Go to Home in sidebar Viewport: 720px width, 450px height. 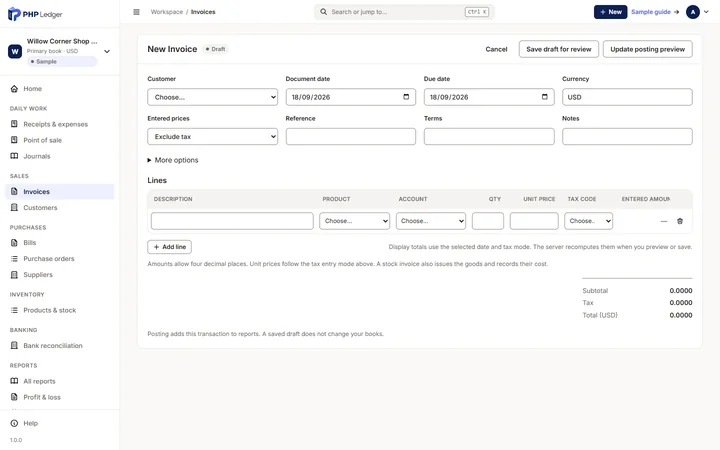click(x=33, y=89)
